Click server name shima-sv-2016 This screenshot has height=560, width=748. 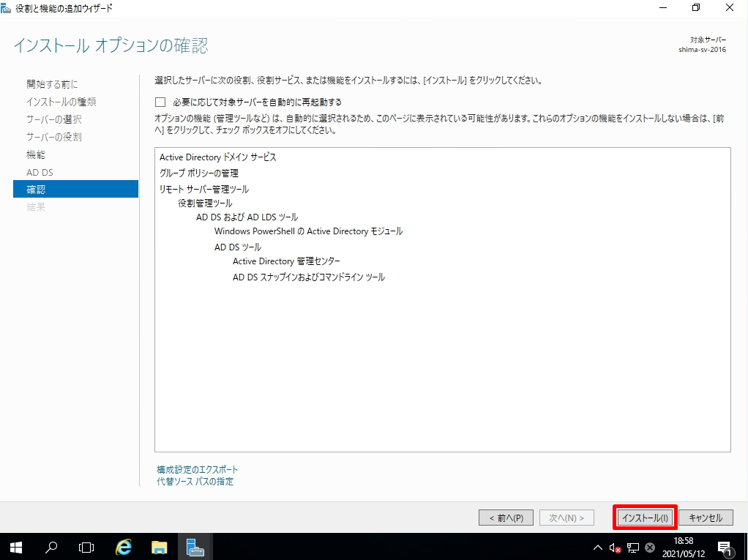tap(702, 50)
